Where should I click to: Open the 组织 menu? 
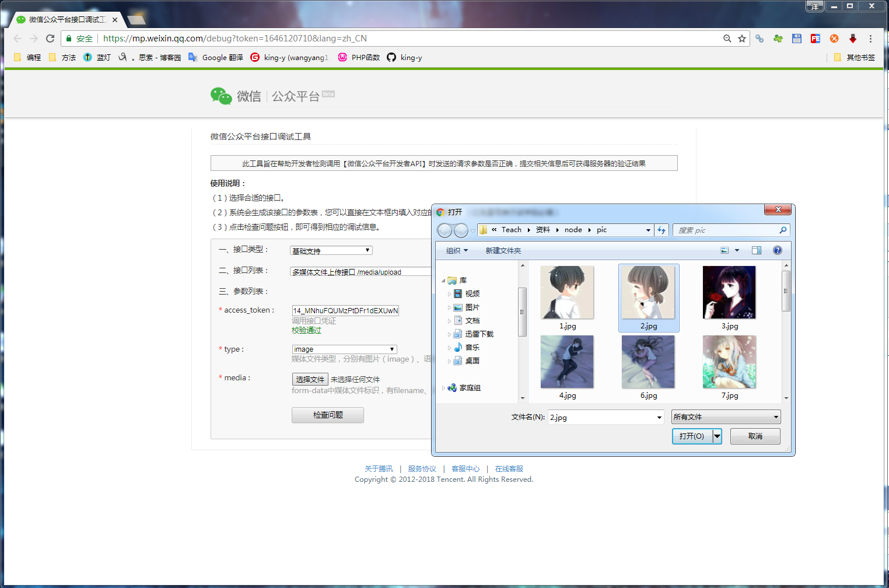coord(457,250)
